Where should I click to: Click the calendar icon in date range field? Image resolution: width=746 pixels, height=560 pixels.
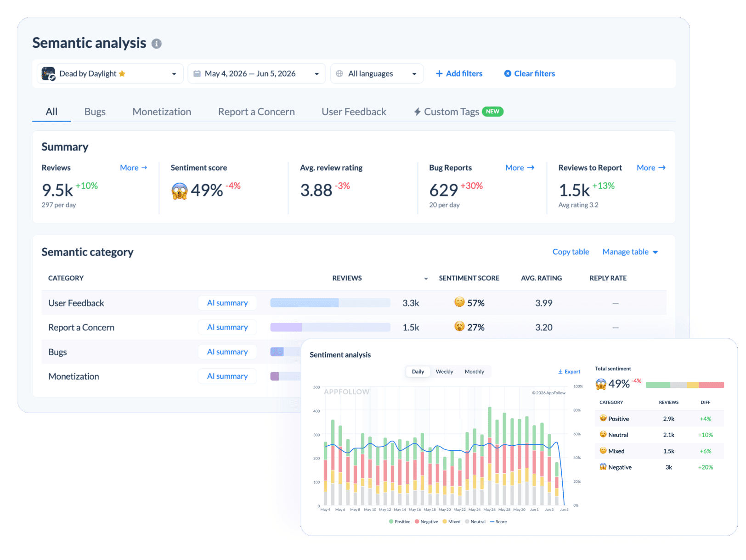(x=197, y=73)
